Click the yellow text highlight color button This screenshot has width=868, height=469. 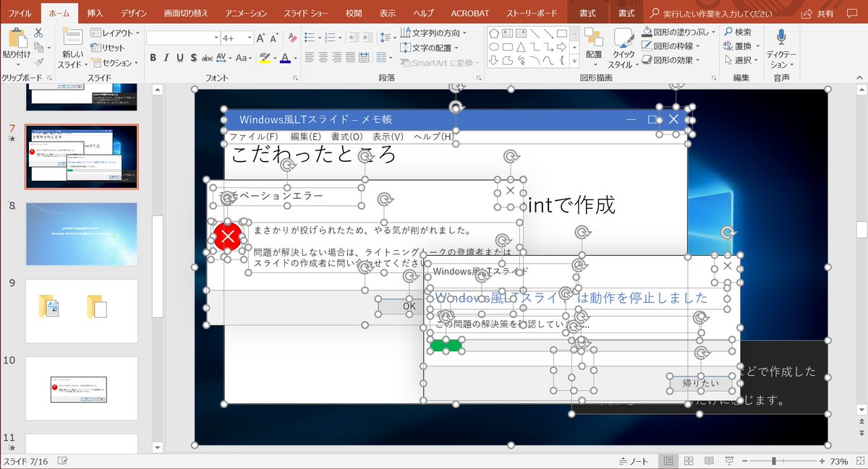[266, 58]
